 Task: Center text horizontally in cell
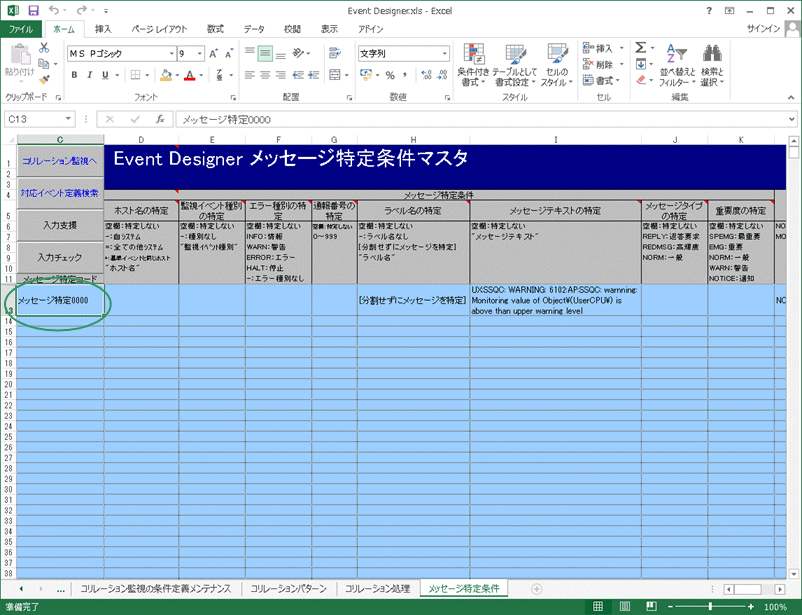tap(265, 75)
